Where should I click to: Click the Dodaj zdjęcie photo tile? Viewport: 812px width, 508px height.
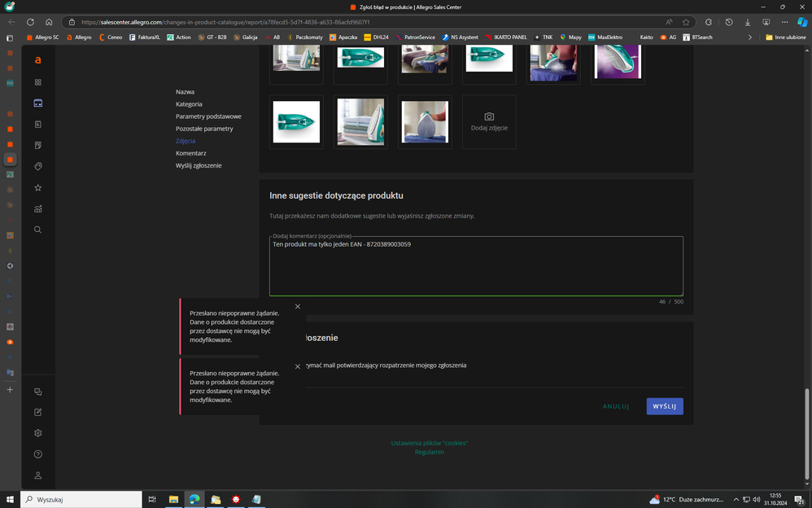(x=489, y=122)
